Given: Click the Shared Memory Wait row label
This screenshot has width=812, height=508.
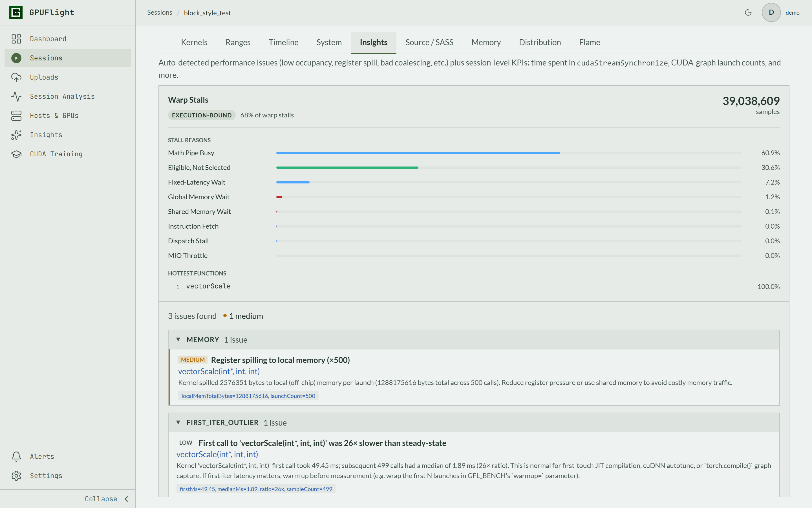Looking at the screenshot, I should pyautogui.click(x=199, y=212).
